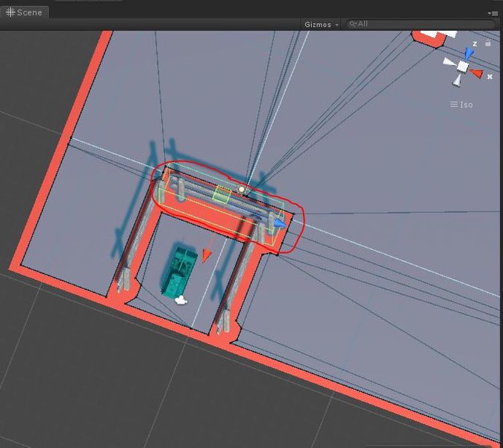Toggle the scene view rotation lock icon
The height and width of the screenshot is (448, 503).
(488, 43)
